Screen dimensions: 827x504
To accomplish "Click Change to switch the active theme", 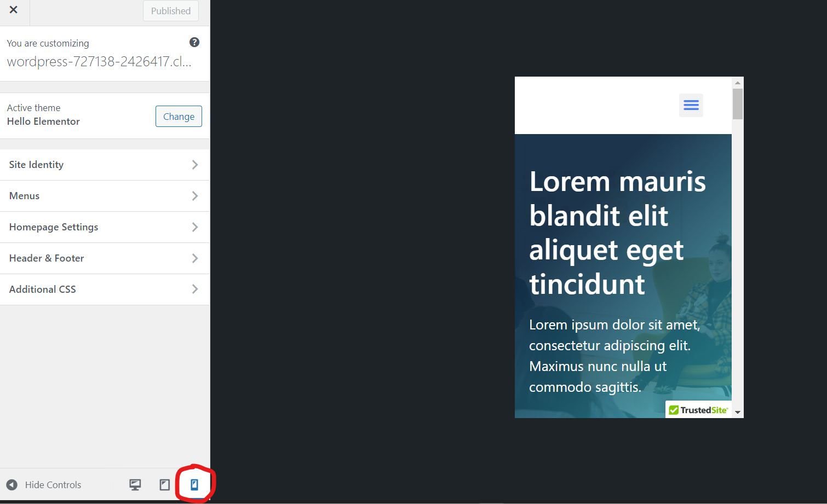I will pos(179,116).
